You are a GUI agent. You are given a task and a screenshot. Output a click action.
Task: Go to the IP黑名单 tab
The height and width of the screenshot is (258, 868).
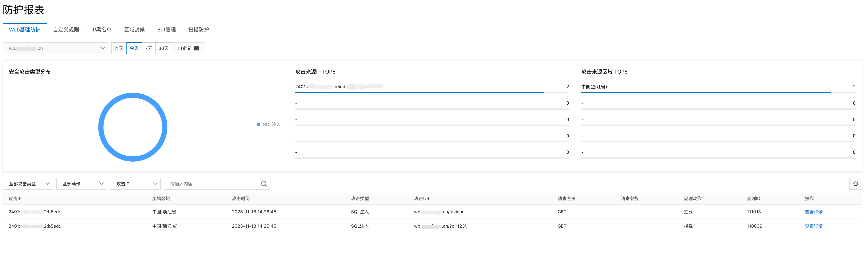tap(101, 30)
